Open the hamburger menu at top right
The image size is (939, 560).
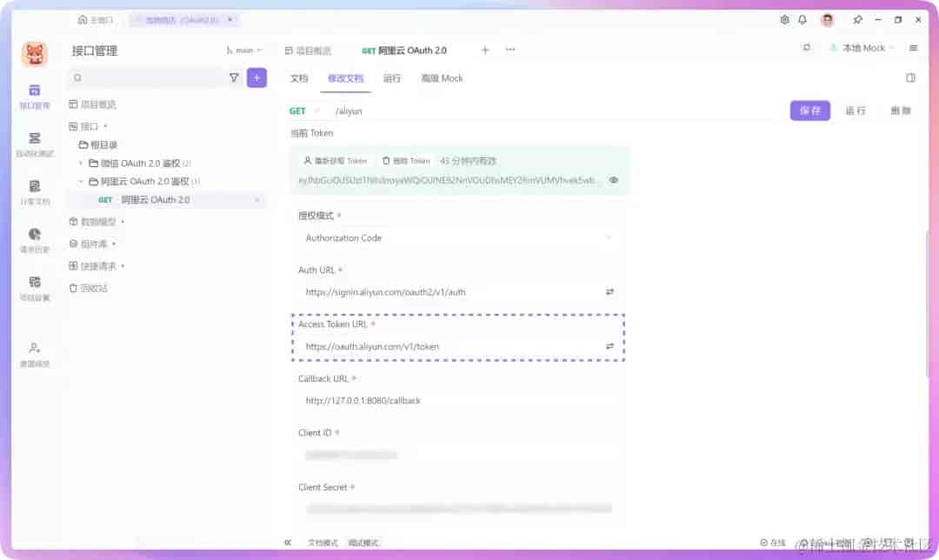tap(913, 48)
